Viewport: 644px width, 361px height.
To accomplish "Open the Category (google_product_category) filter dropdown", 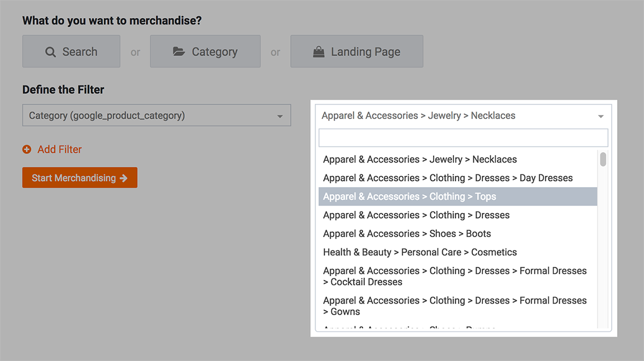I will [x=156, y=115].
